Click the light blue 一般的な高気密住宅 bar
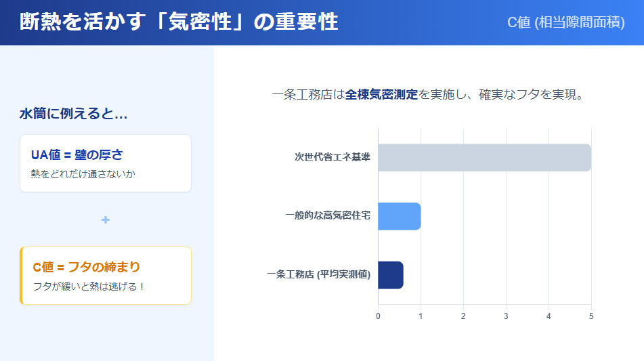Image resolution: width=644 pixels, height=361 pixels. tap(400, 216)
